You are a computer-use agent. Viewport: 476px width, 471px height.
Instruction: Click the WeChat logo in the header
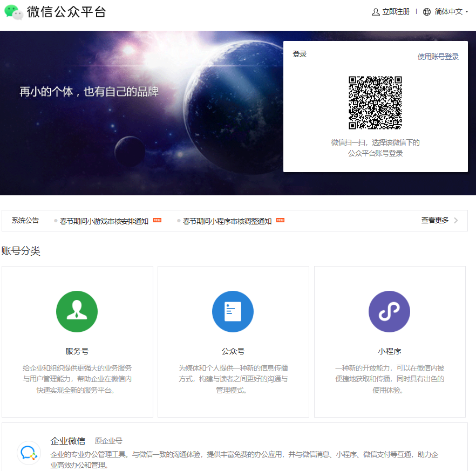pos(13,12)
